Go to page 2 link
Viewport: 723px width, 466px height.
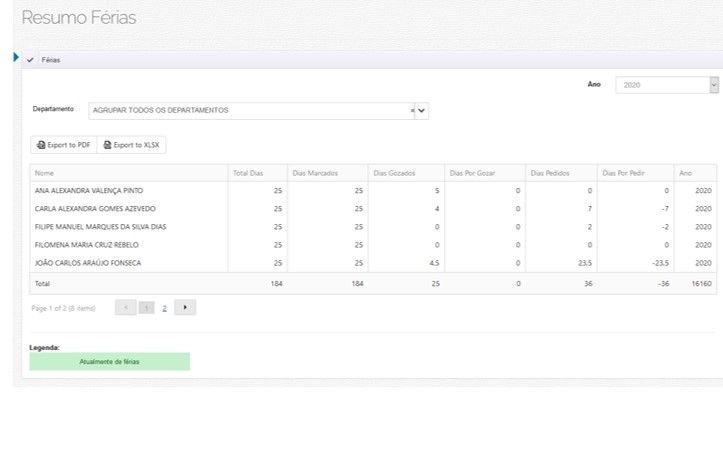pos(164,308)
